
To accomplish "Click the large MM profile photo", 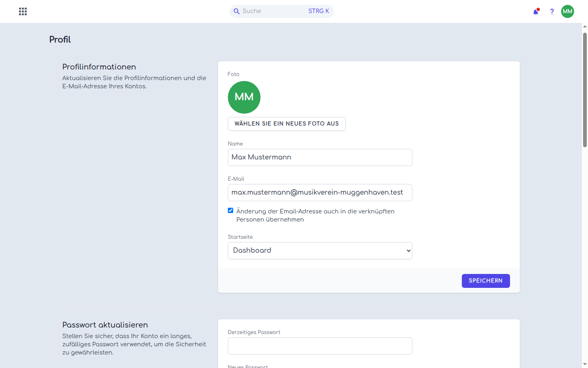I will tap(244, 97).
